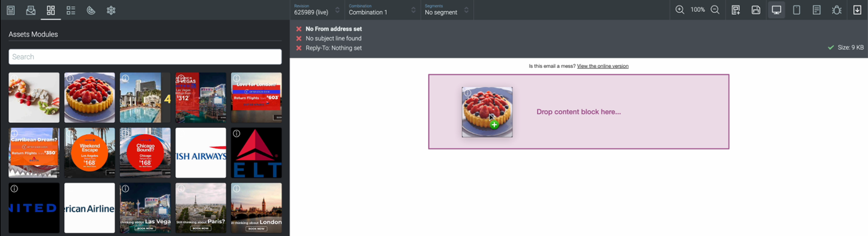The width and height of the screenshot is (868, 236).
Task: Open the Segments dropdown
Action: 446,10
